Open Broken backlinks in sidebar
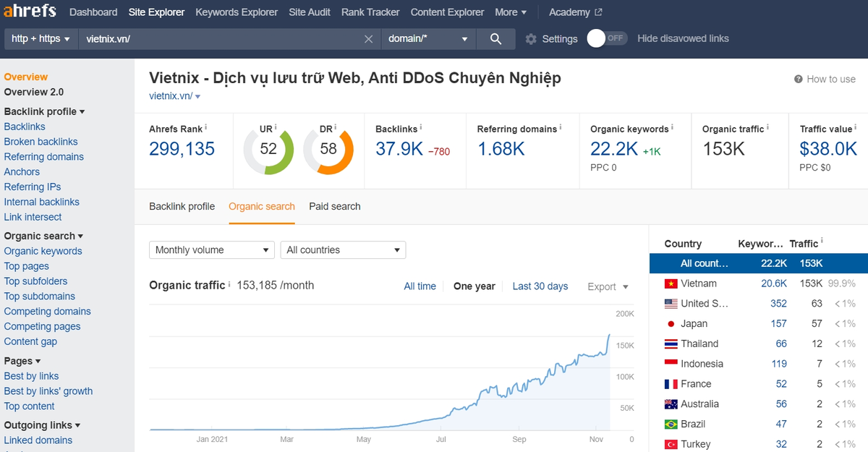This screenshot has height=452, width=868. tap(41, 142)
